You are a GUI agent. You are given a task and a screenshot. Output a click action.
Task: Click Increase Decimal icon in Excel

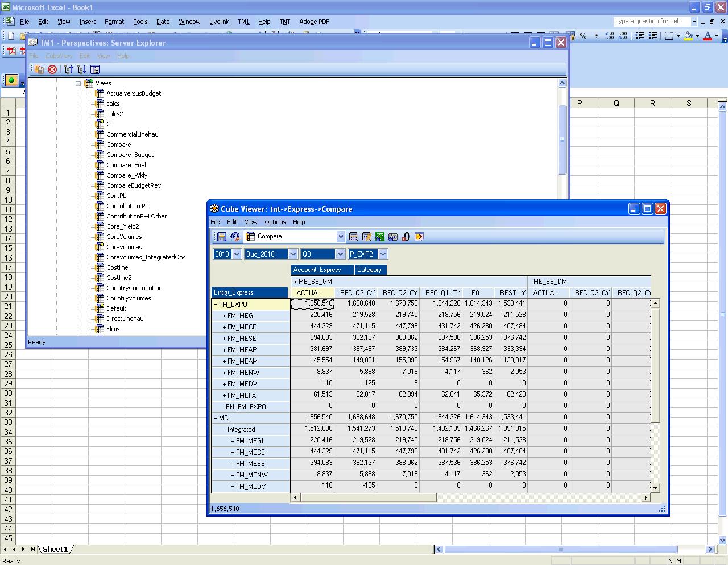click(610, 36)
